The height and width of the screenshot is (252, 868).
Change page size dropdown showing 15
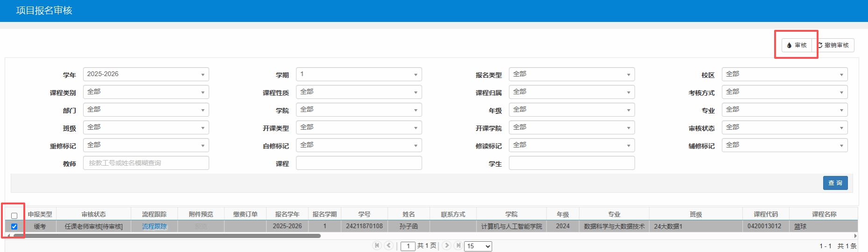click(478, 246)
